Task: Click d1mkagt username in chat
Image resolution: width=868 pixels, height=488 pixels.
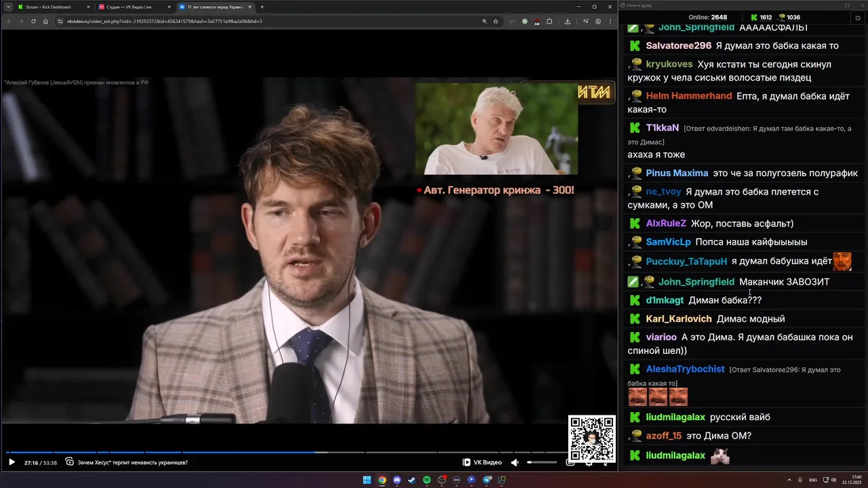Action: (665, 300)
